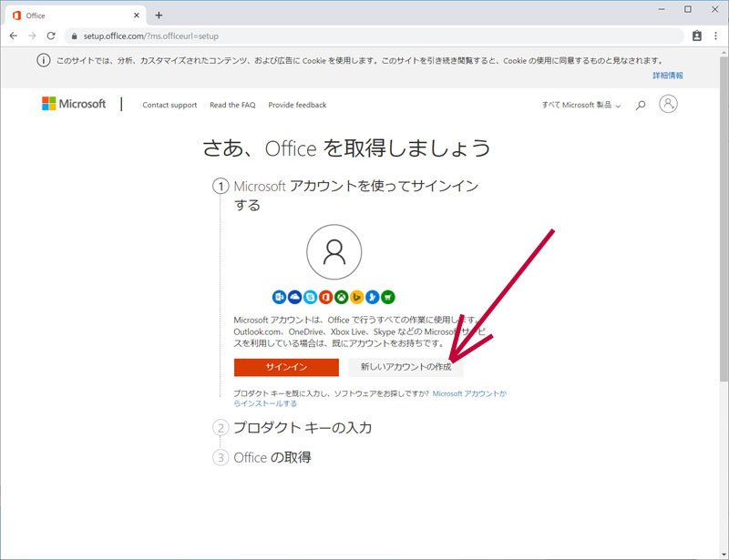Open Read the FAQ link
Image resolution: width=729 pixels, height=560 pixels.
tap(232, 105)
